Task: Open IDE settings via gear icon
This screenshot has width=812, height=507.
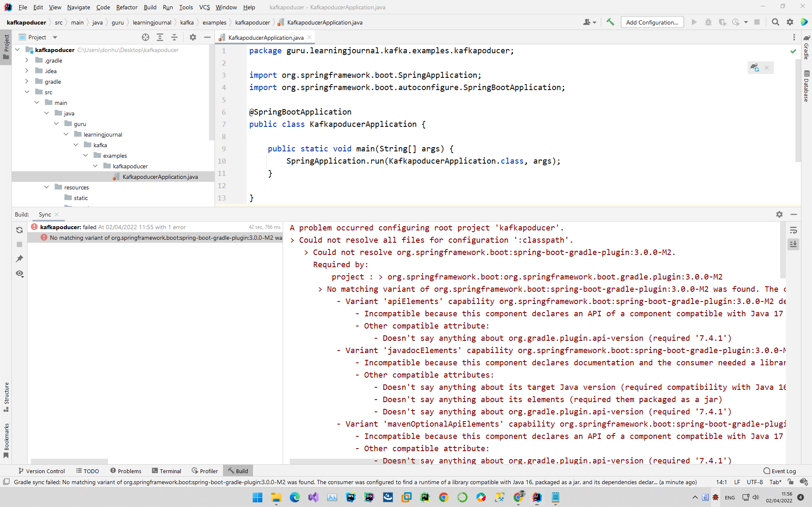Action: click(x=790, y=22)
